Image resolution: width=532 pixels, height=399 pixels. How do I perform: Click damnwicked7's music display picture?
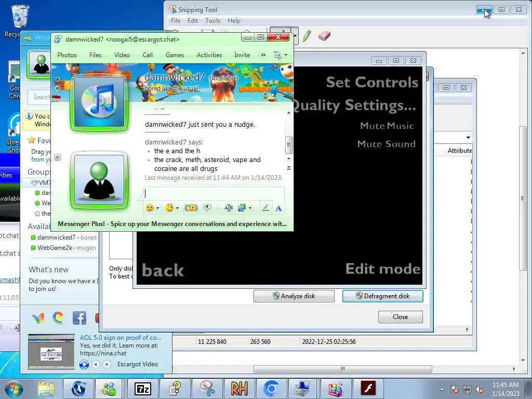(99, 102)
